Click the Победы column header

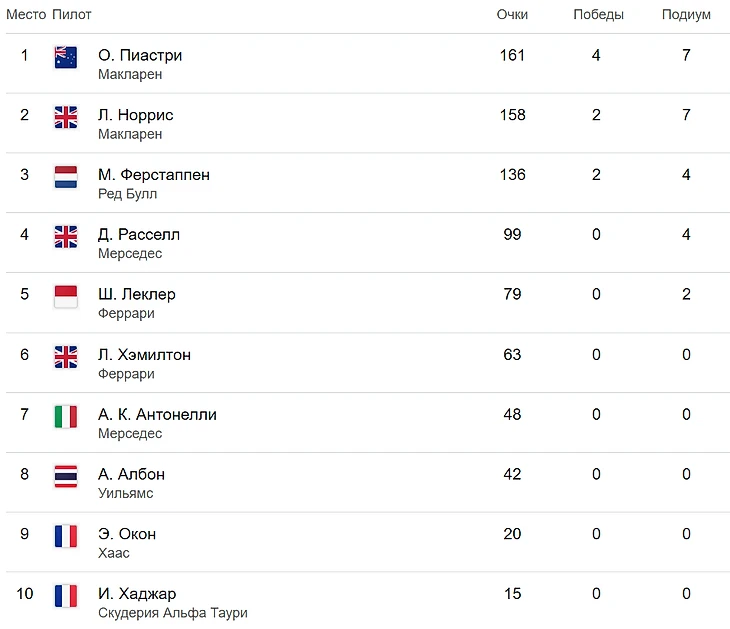click(598, 15)
